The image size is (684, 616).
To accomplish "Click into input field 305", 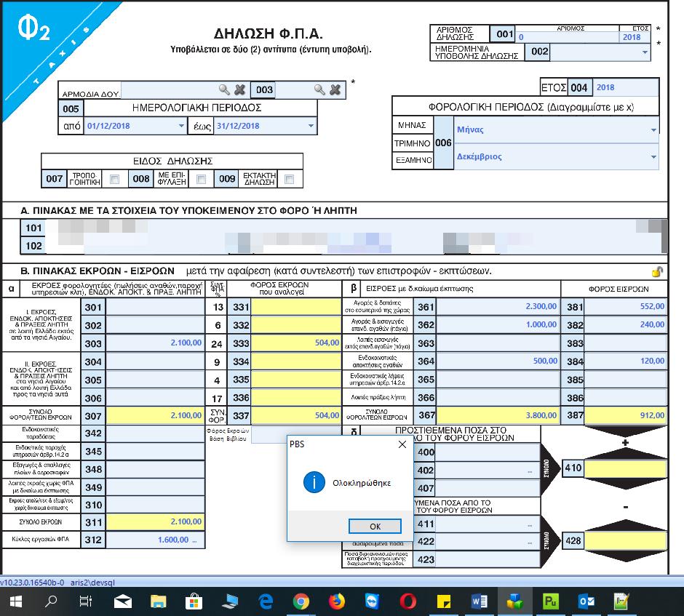I will [155, 380].
